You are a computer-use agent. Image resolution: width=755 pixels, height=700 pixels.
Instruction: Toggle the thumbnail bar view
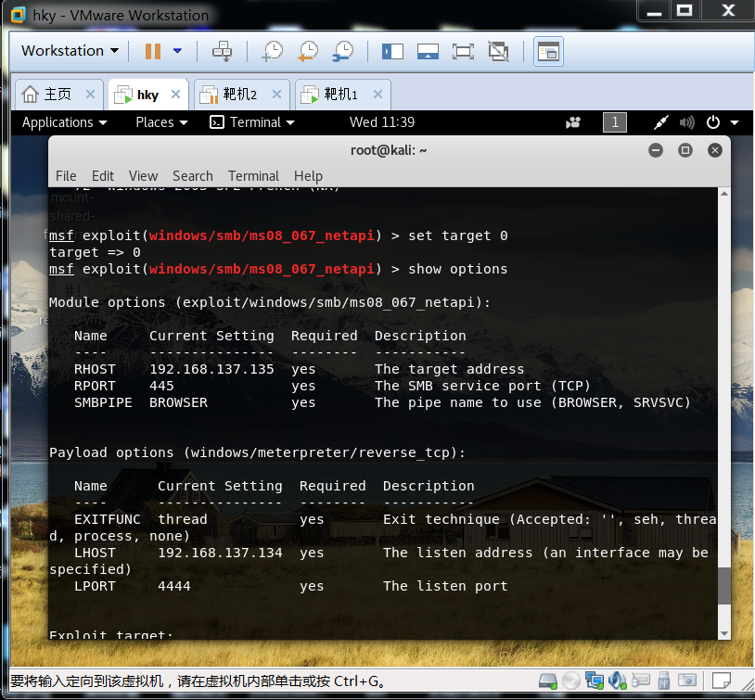click(x=428, y=52)
